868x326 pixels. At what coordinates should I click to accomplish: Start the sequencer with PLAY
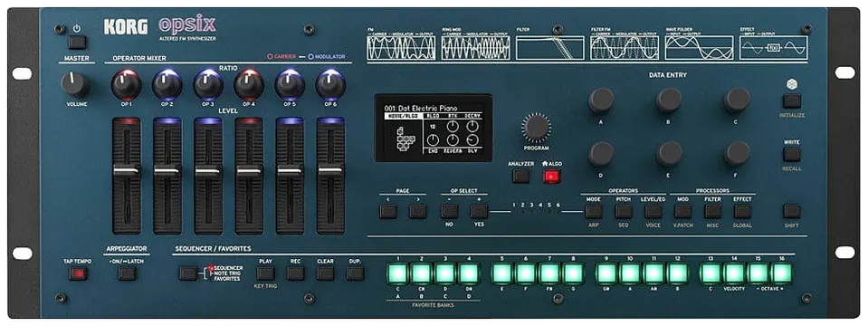coord(266,273)
